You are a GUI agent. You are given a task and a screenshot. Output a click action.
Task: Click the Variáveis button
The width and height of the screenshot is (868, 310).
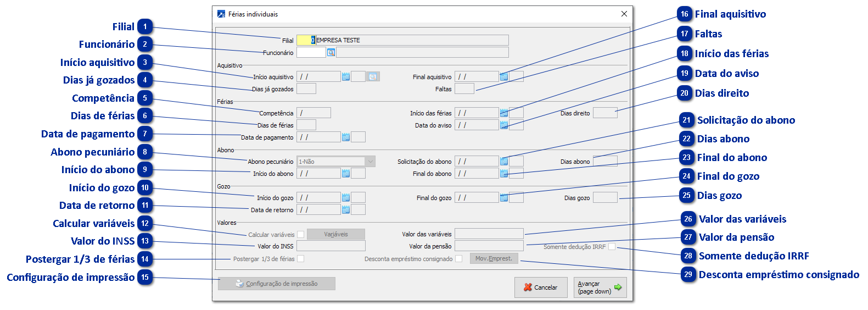click(x=336, y=234)
